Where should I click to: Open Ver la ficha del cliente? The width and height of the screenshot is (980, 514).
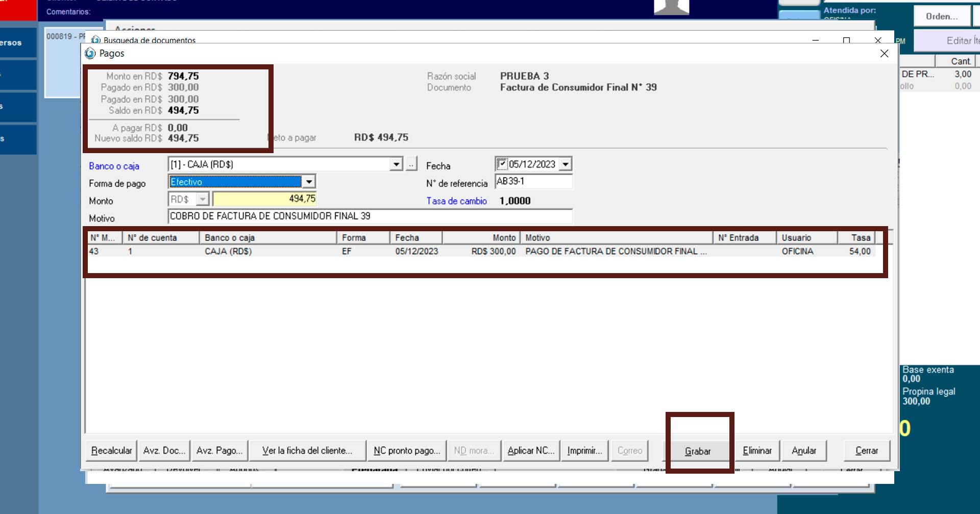[x=307, y=451]
